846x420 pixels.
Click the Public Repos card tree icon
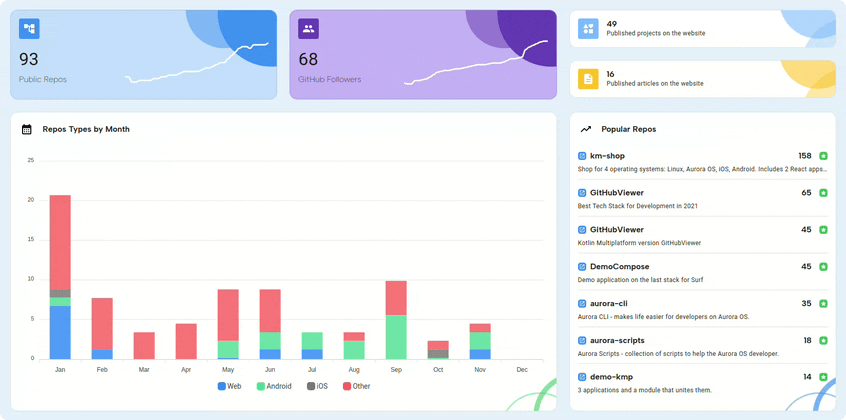(x=29, y=29)
